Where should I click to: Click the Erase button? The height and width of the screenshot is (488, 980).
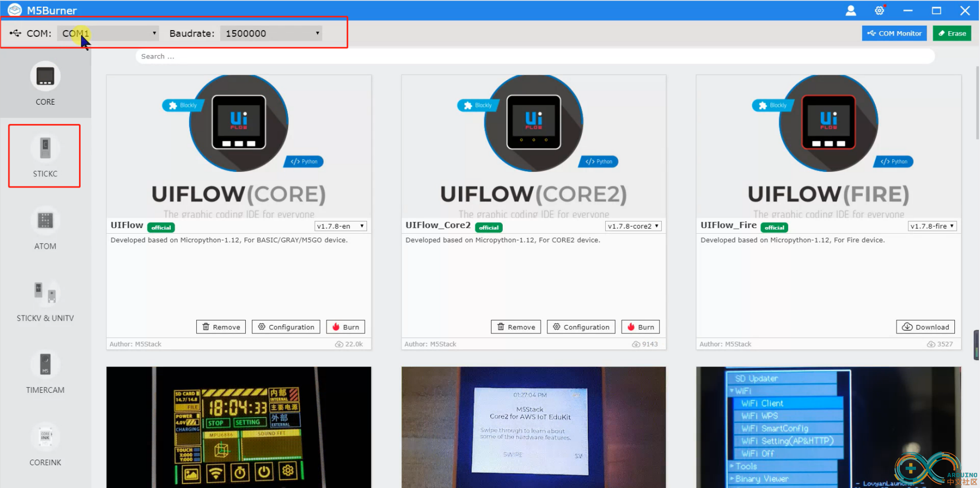pyautogui.click(x=952, y=33)
